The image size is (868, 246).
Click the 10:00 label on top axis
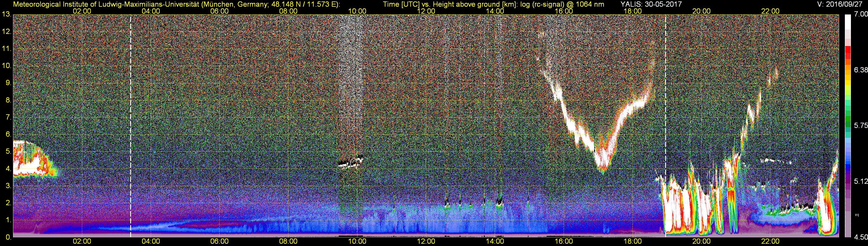(357, 11)
